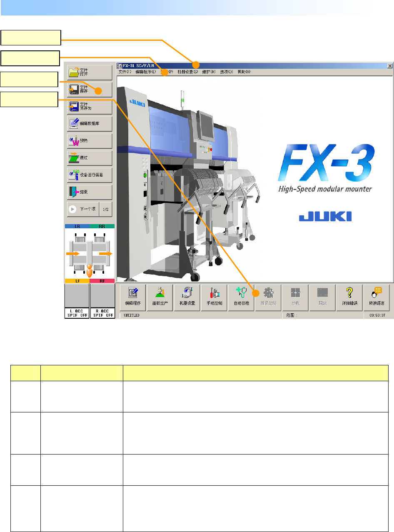Click the 自动校准 (auto calibration) icon
The width and height of the screenshot is (394, 532).
coord(241,297)
